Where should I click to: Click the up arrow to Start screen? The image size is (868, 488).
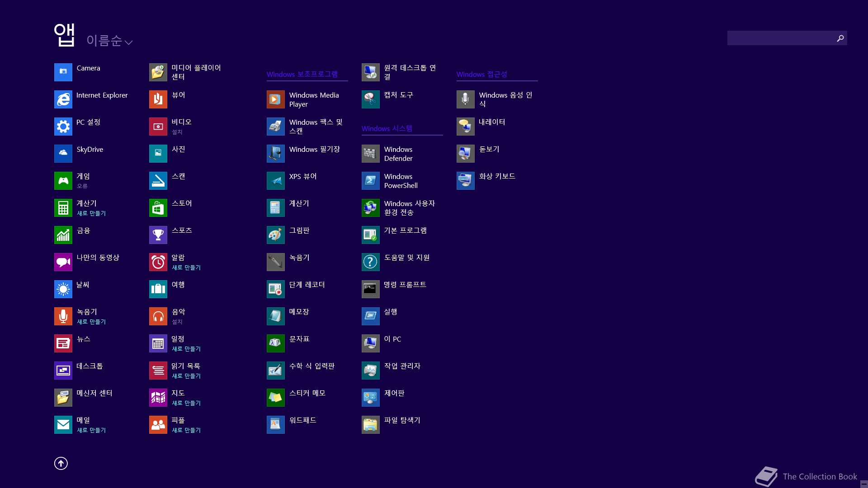61,463
